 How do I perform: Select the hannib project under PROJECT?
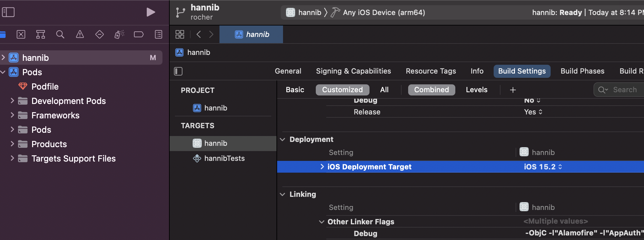click(x=210, y=108)
